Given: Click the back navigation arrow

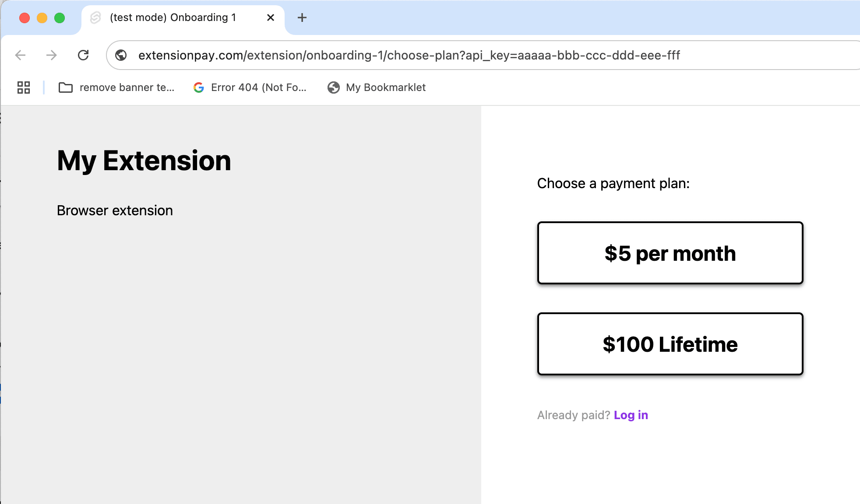Looking at the screenshot, I should (x=20, y=55).
